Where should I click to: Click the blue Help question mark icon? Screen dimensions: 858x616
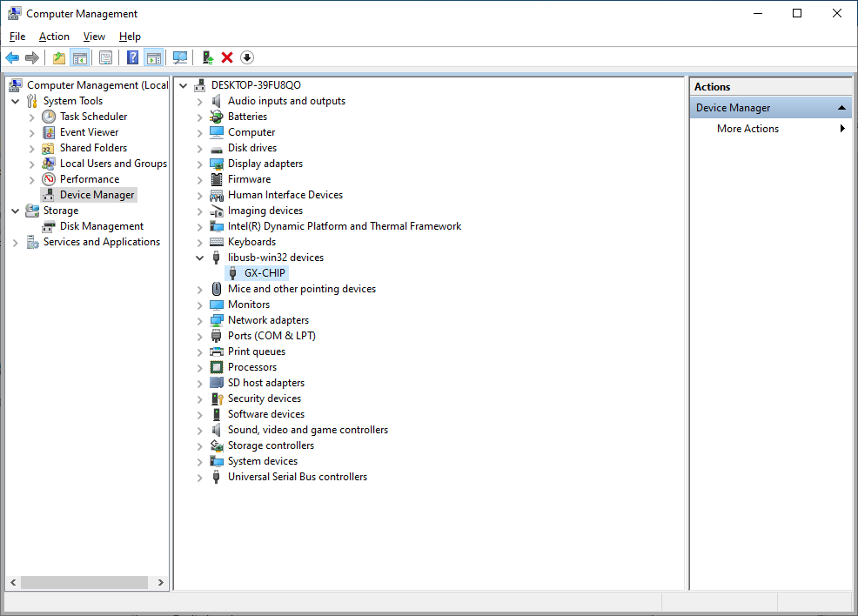[132, 57]
